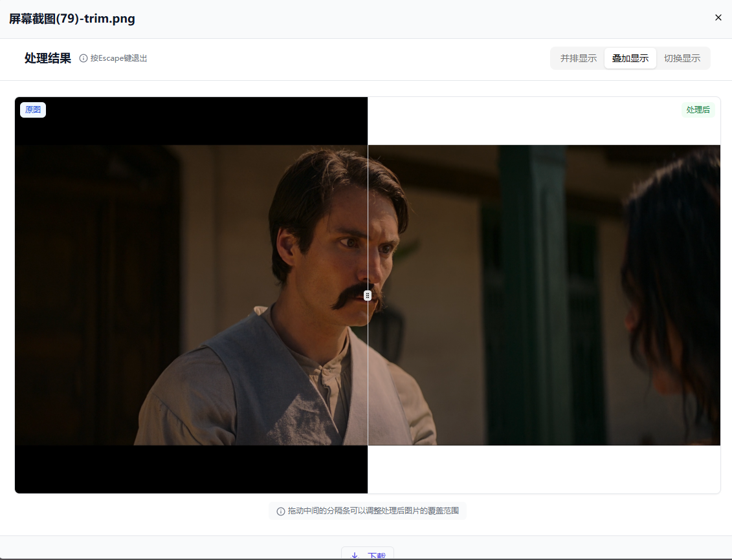Close the 处理结果 preview dialog
Viewport: 732px width, 560px height.
[x=718, y=17]
